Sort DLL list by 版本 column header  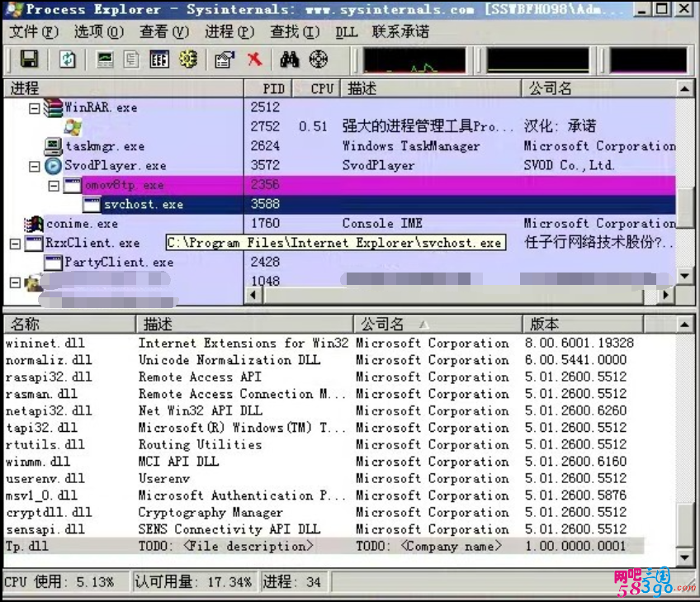tap(583, 324)
